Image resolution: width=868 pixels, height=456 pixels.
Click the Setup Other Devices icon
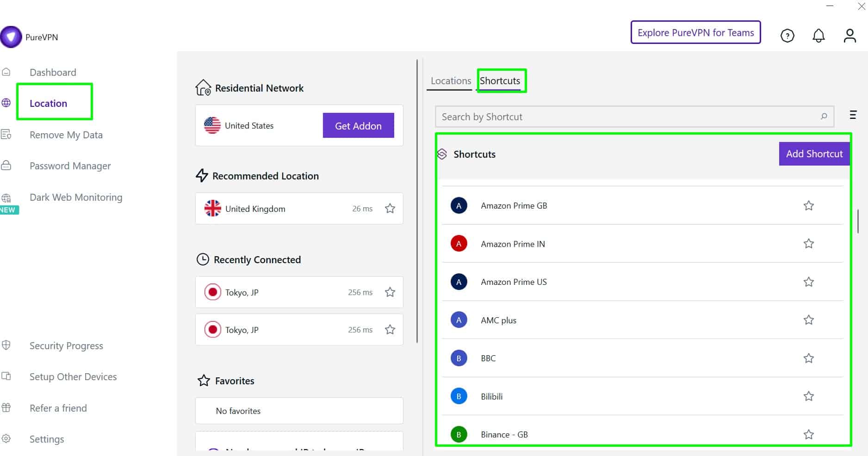pos(6,376)
